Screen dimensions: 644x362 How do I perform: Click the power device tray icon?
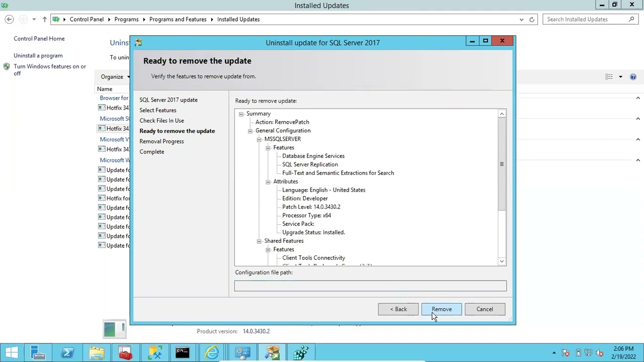tap(578, 353)
